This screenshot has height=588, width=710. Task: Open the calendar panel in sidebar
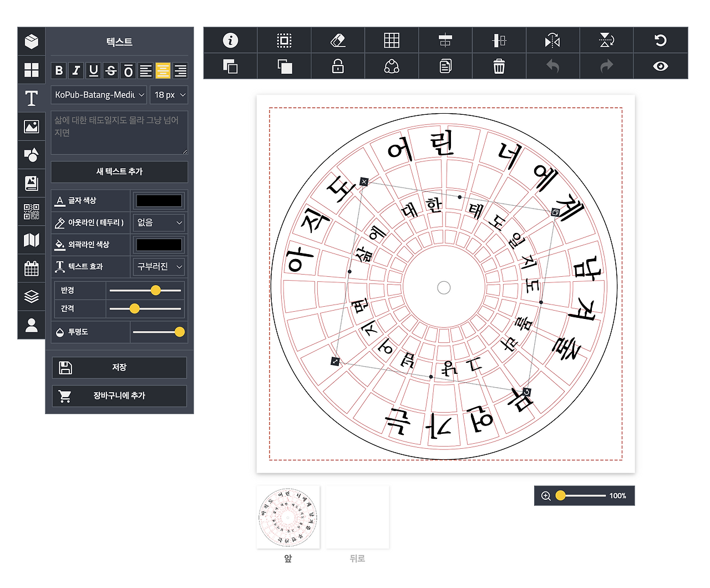(x=32, y=268)
